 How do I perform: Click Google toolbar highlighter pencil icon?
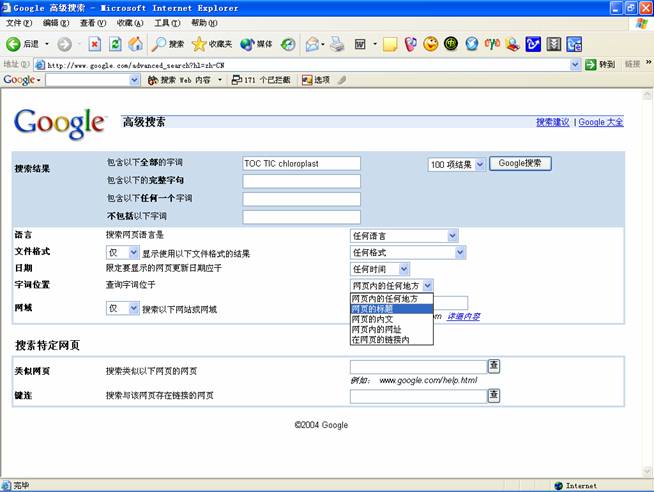click(x=342, y=80)
